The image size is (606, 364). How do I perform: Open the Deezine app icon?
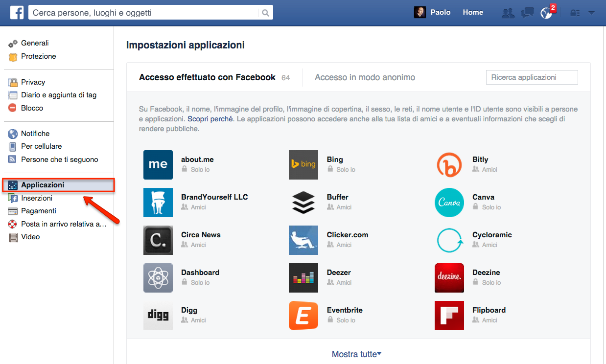pos(449,278)
